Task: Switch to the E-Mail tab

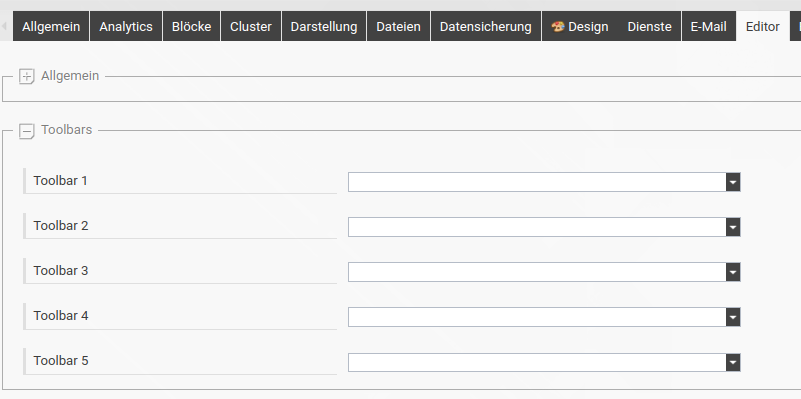Action: click(x=709, y=26)
